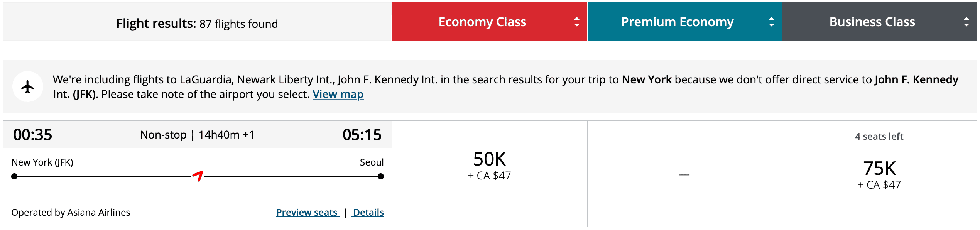Sort results by the Premium Economy header
The image size is (980, 230).
[677, 22]
